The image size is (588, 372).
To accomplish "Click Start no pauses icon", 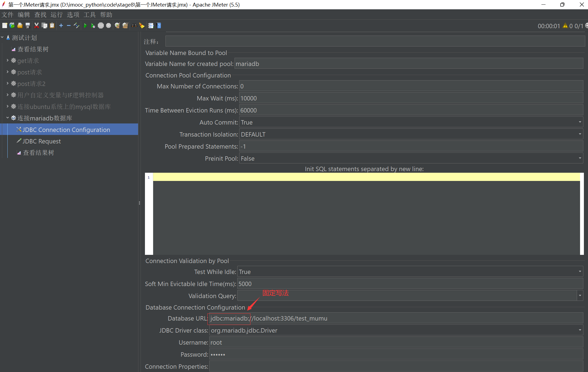I will 93,25.
